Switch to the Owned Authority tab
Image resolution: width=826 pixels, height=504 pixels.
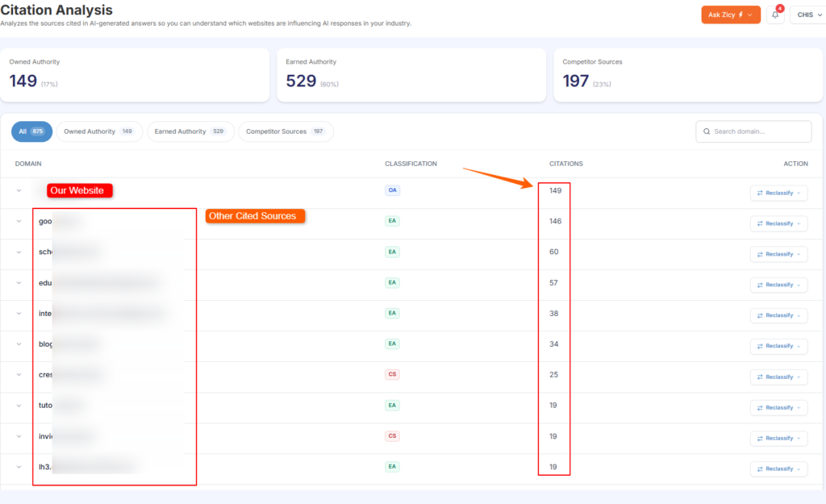99,131
